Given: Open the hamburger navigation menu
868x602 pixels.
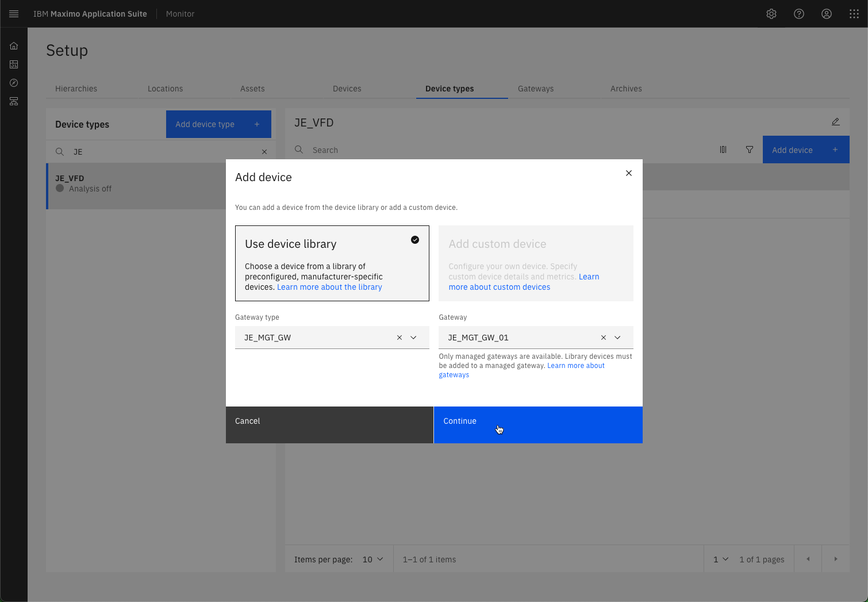Looking at the screenshot, I should [x=14, y=14].
